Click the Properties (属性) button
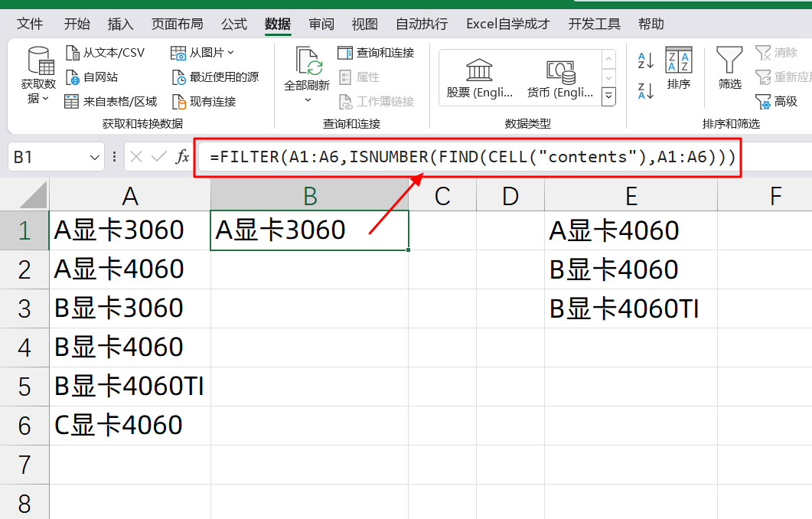The height and width of the screenshot is (519, 812). [x=360, y=77]
